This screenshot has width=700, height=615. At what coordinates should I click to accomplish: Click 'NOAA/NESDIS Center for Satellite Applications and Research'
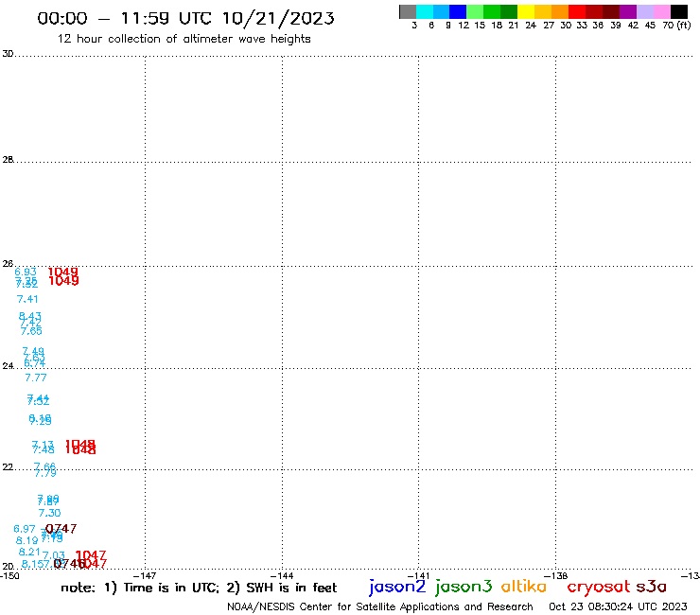click(380, 606)
